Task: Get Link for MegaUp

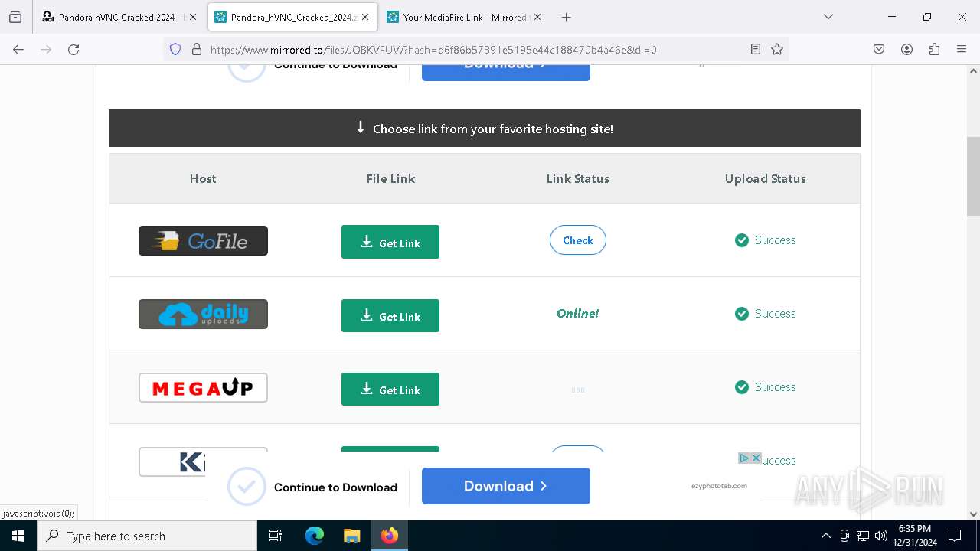Action: 390,389
